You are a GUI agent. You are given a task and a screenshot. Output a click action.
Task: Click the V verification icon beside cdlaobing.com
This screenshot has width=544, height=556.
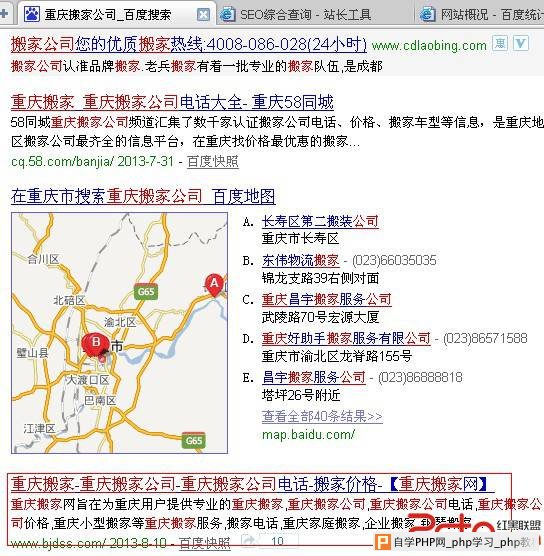point(521,43)
